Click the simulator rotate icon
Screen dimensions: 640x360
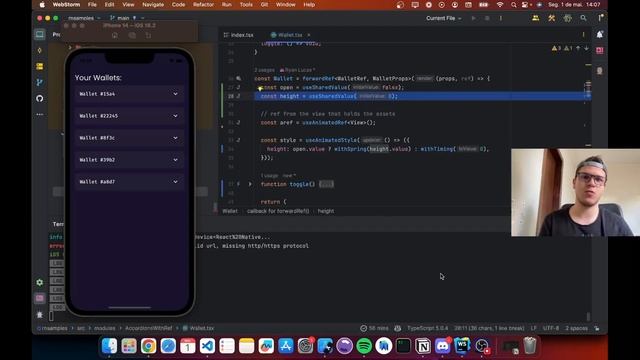click(148, 36)
